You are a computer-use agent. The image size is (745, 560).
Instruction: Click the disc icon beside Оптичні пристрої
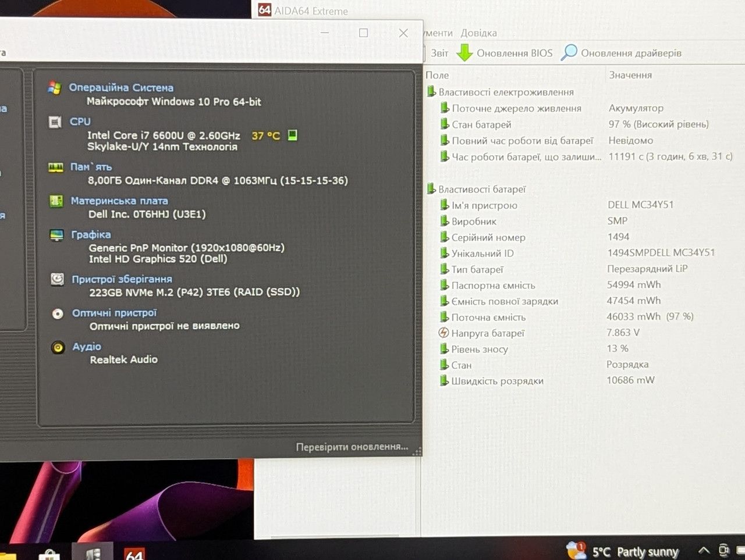tap(58, 314)
